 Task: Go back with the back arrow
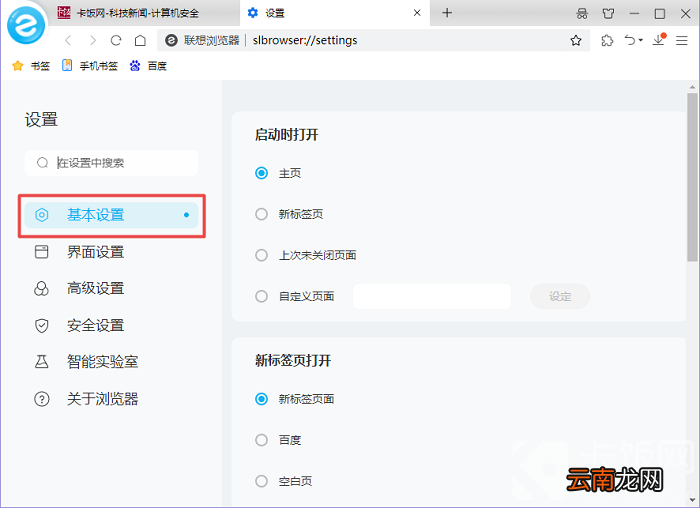pyautogui.click(x=68, y=41)
